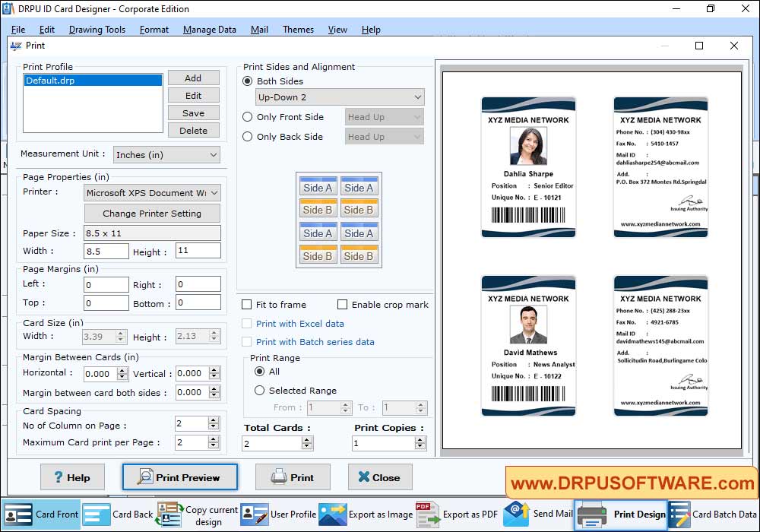The width and height of the screenshot is (760, 532).
Task: Enable crop mark checkbox
Action: [x=342, y=304]
